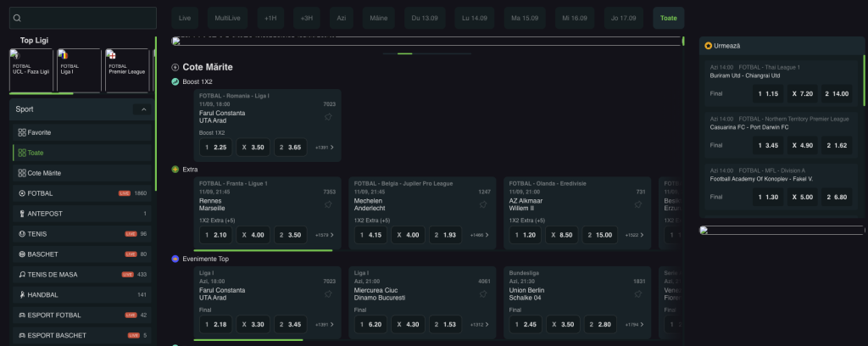Switch to the Live tab
The width and height of the screenshot is (868, 346).
[185, 18]
